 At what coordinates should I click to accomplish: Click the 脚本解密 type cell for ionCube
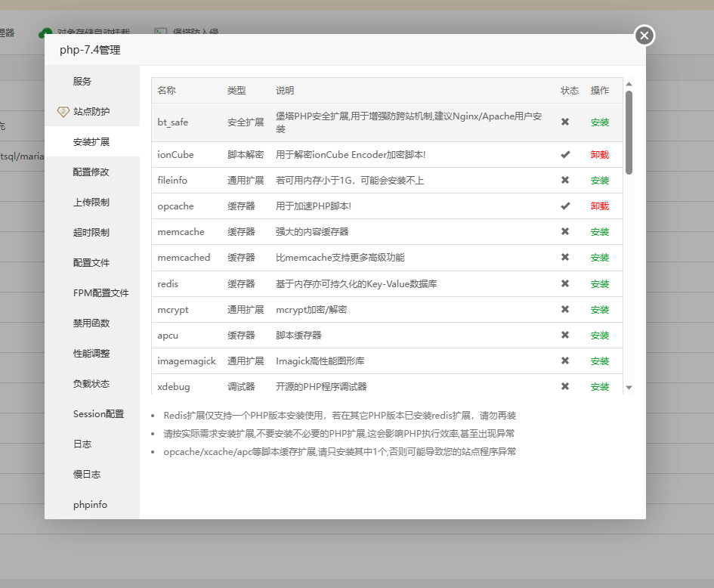[246, 155]
